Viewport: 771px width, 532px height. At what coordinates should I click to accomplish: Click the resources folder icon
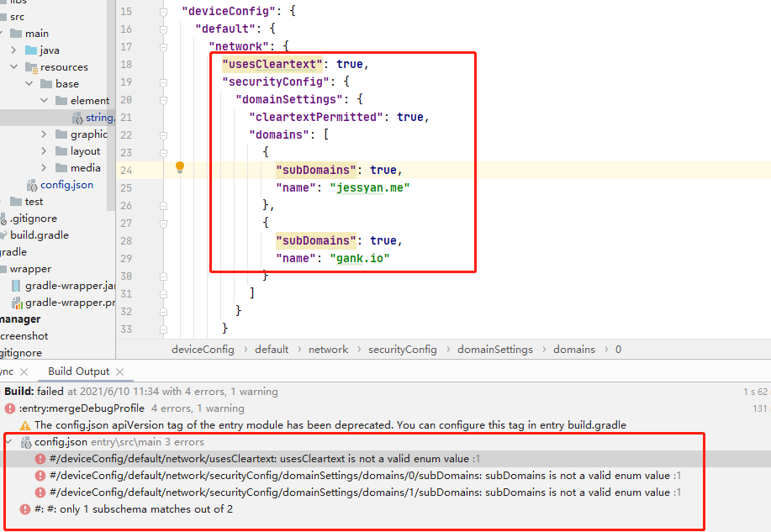tap(31, 67)
